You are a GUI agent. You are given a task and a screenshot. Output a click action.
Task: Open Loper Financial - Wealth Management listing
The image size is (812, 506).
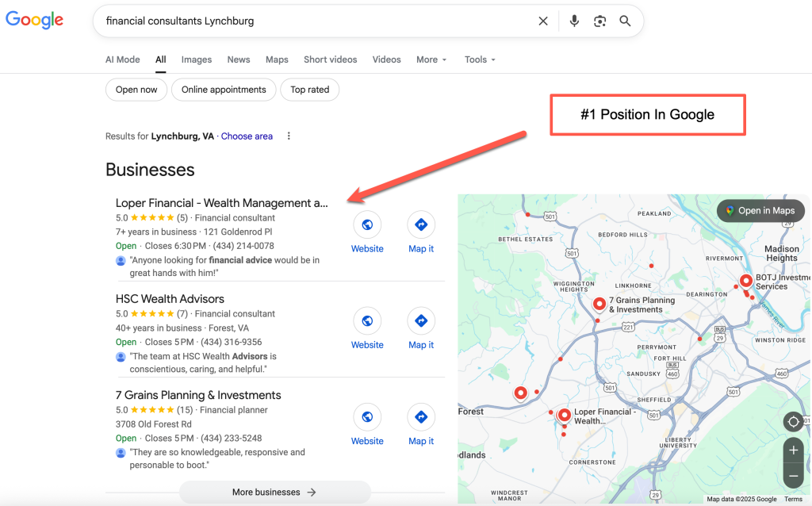222,203
